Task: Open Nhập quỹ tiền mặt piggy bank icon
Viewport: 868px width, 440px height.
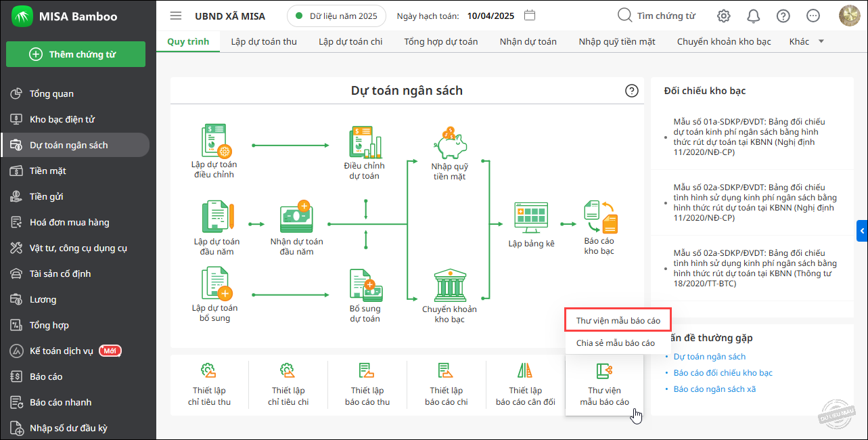Action: point(449,143)
